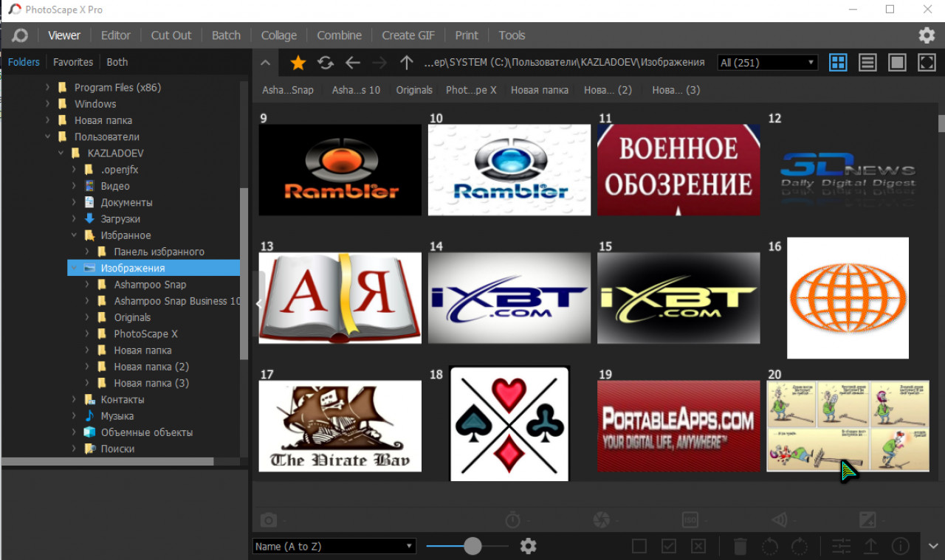Select orange Rambler thumbnail 9
The image size is (945, 560).
tap(340, 170)
